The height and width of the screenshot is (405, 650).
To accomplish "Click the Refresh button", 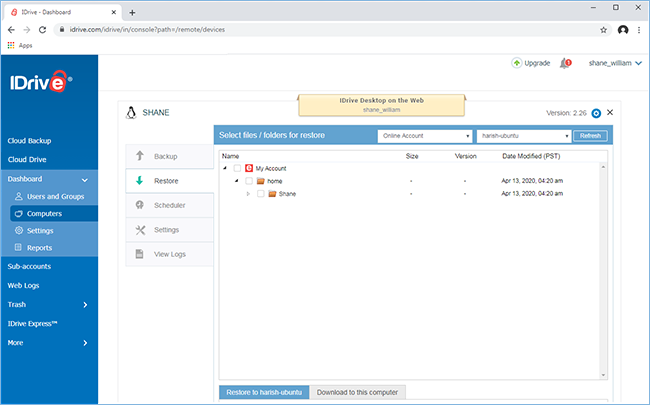I will coord(590,136).
